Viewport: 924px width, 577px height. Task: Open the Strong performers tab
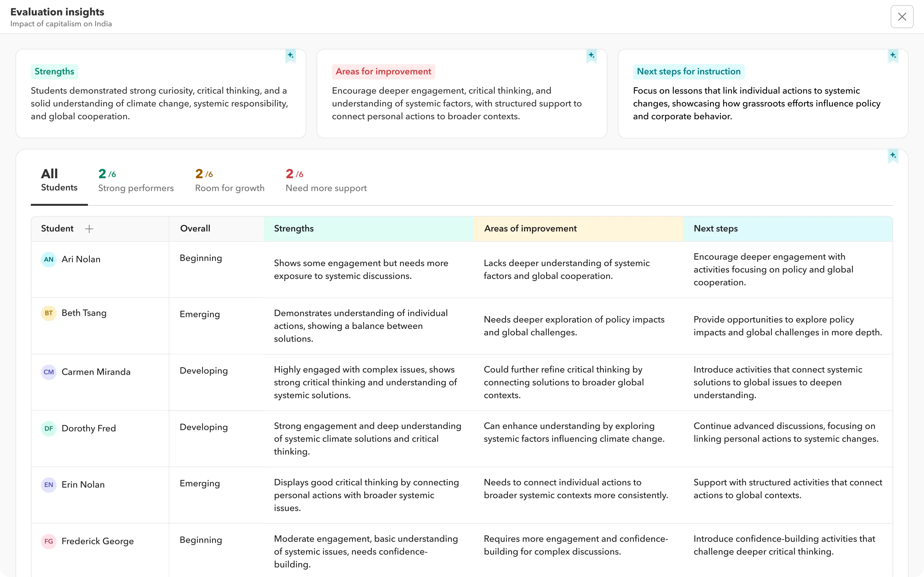(135, 180)
